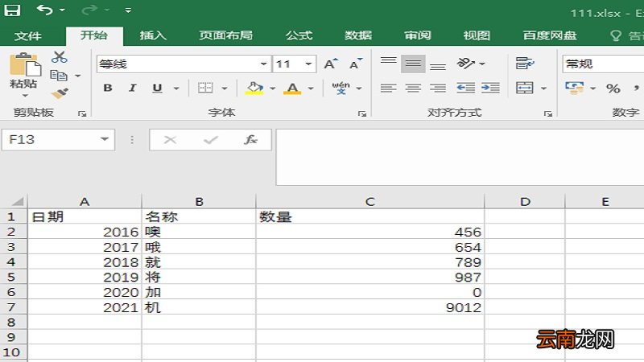The width and height of the screenshot is (644, 362).
Task: Open the 百度网盘 tab
Action: tap(550, 35)
